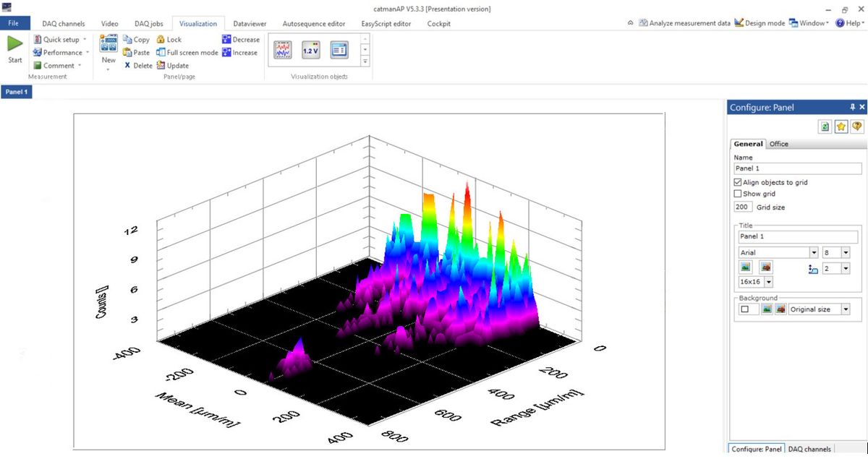Uncheck Align objects to grid
The height and width of the screenshot is (459, 868).
click(738, 183)
